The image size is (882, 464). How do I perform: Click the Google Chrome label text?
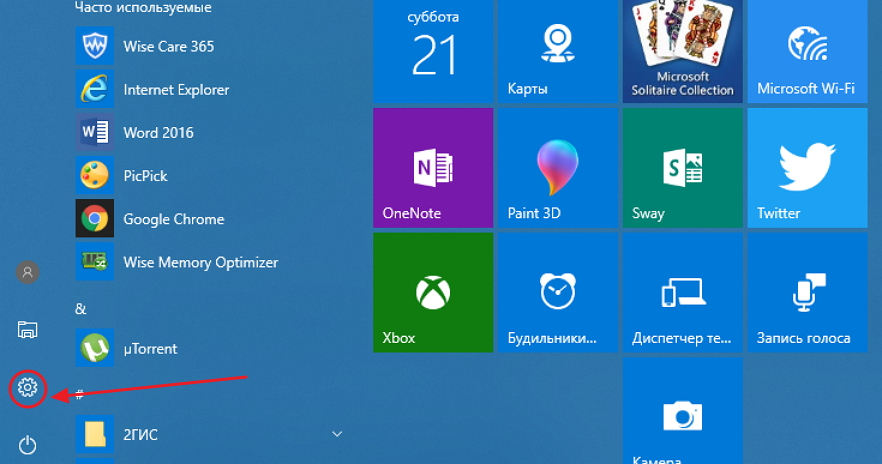click(174, 219)
